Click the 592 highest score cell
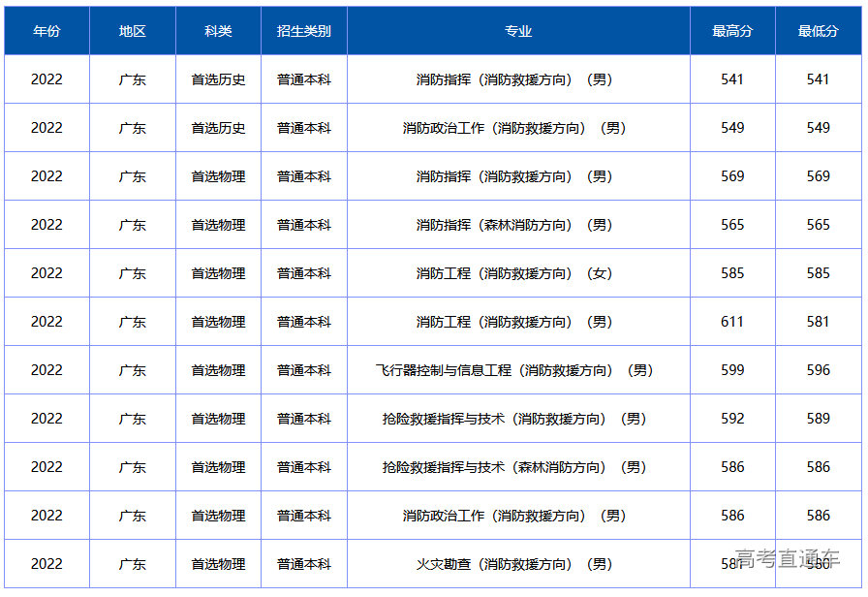This screenshot has height=597, width=868. [732, 419]
